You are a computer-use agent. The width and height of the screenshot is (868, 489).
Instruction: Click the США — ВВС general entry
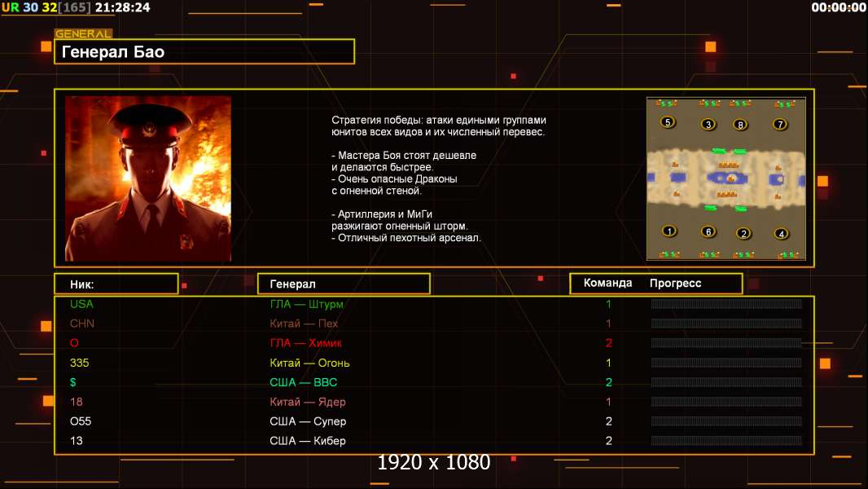304,382
